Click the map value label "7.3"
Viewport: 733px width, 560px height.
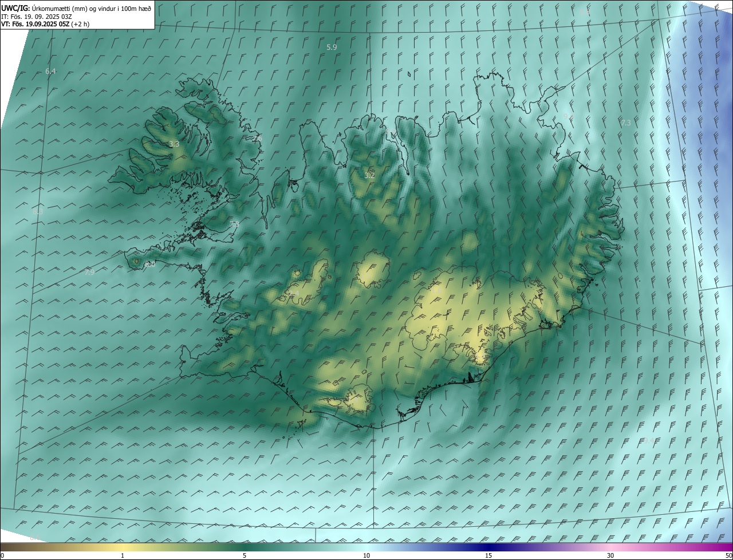click(x=625, y=123)
